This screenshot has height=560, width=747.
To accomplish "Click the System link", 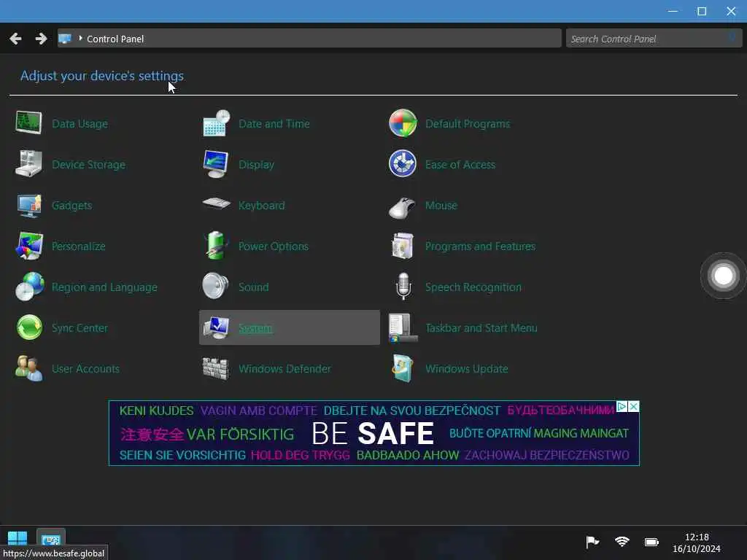I will tap(255, 328).
